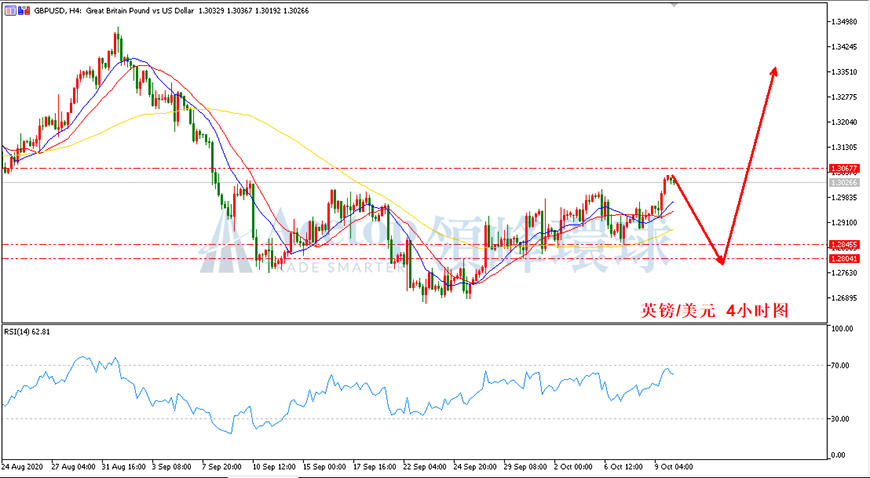Click the RSI(14) 62.81 indicator label
870x478 pixels.
pos(25,332)
